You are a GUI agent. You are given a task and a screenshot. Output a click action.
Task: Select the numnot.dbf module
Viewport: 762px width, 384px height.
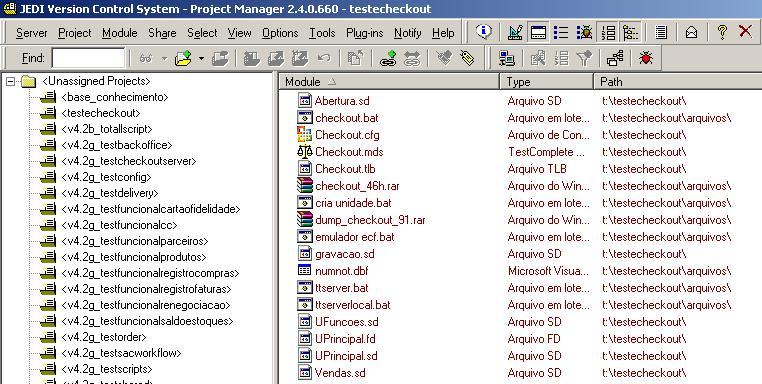(342, 271)
